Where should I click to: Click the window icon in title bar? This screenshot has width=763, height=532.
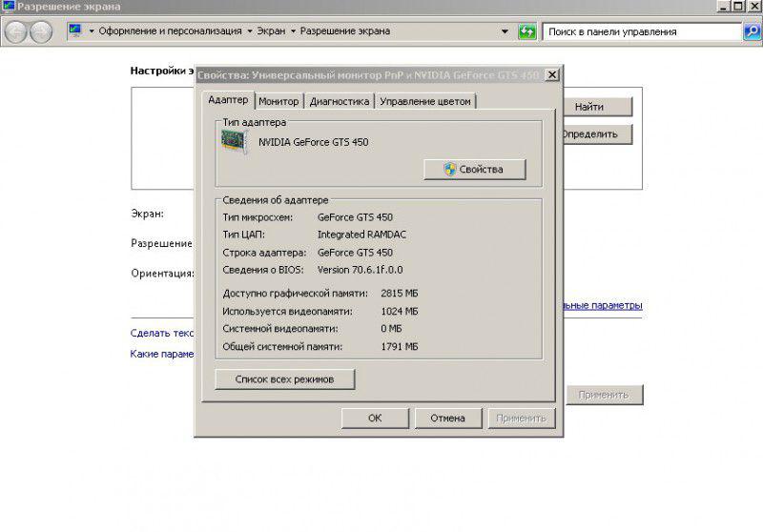point(9,7)
